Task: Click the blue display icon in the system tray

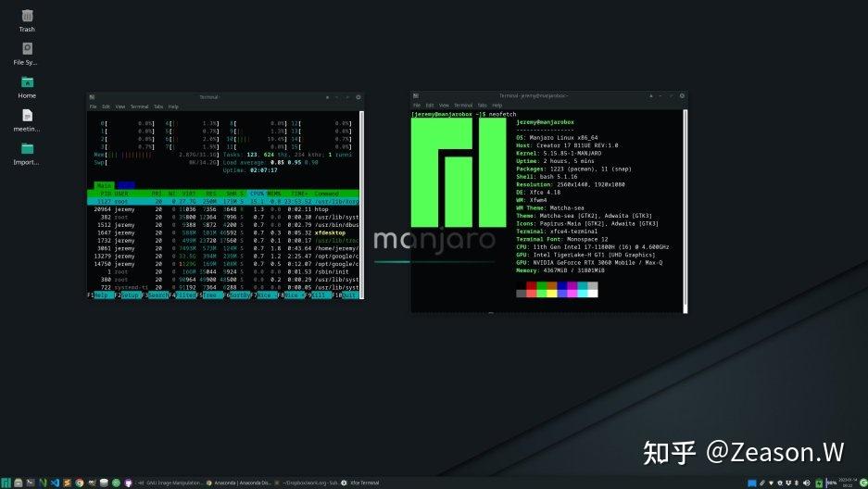Action: tap(752, 483)
